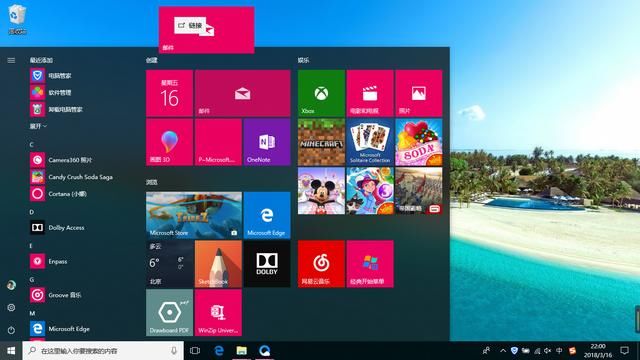The image size is (640, 360).
Task: Open the Bubble Witch 3 game tile
Action: (x=370, y=191)
